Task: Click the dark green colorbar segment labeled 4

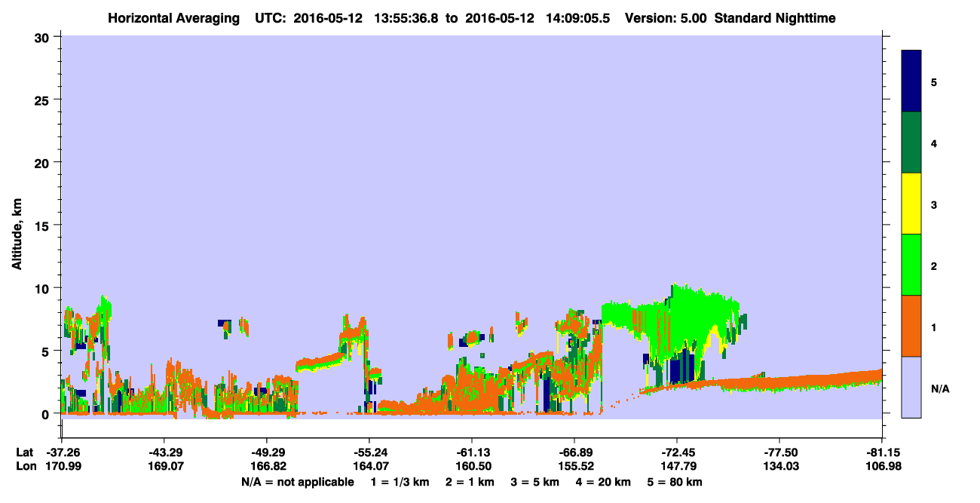Action: (x=911, y=143)
